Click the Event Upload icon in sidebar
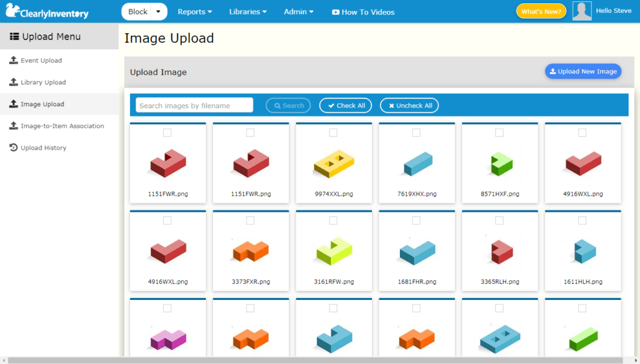This screenshot has width=640, height=364. click(x=13, y=60)
